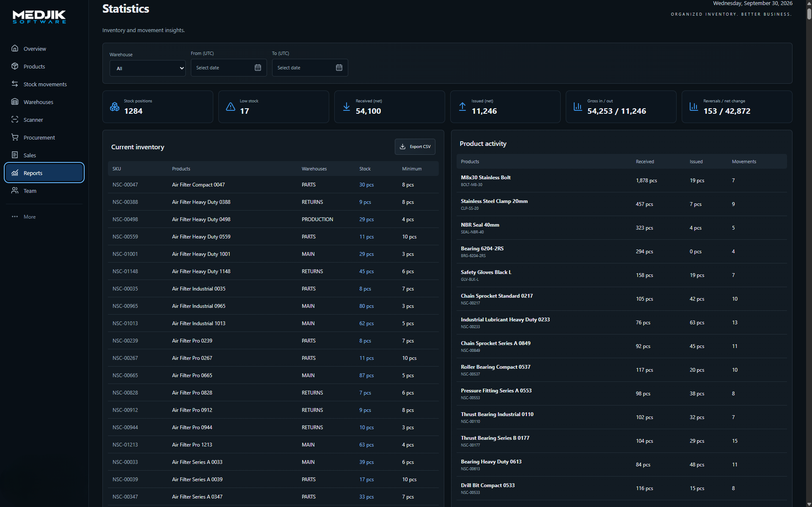Viewport: 812px width, 507px height.
Task: Click Drill Bit Compact 0533
Action: 488,485
